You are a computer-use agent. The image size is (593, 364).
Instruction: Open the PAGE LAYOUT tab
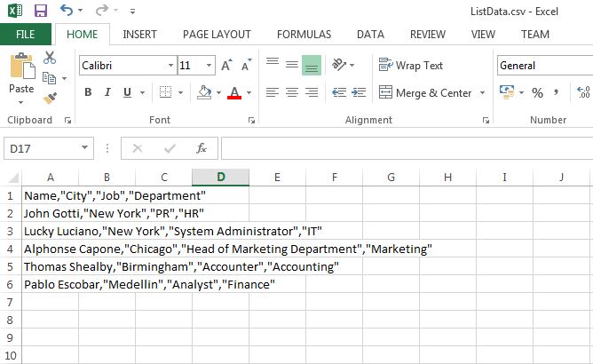coord(217,35)
